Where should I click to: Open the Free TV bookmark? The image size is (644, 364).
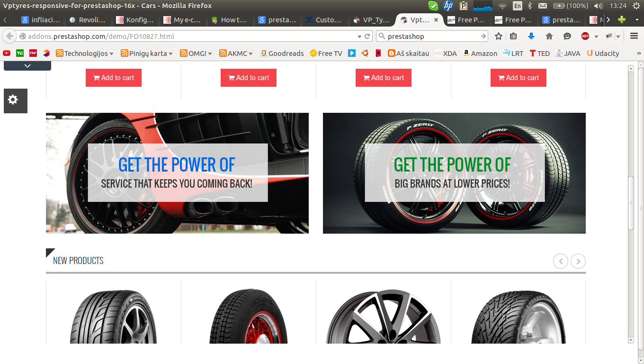pyautogui.click(x=326, y=54)
